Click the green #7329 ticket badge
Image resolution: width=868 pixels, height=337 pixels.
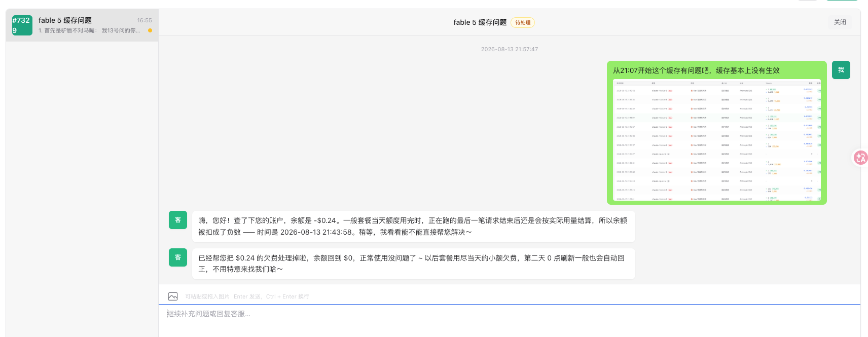click(22, 25)
